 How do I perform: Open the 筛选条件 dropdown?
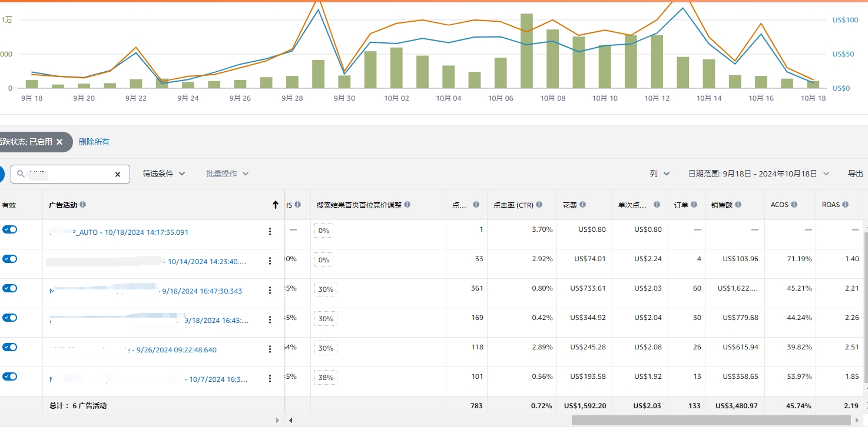164,173
